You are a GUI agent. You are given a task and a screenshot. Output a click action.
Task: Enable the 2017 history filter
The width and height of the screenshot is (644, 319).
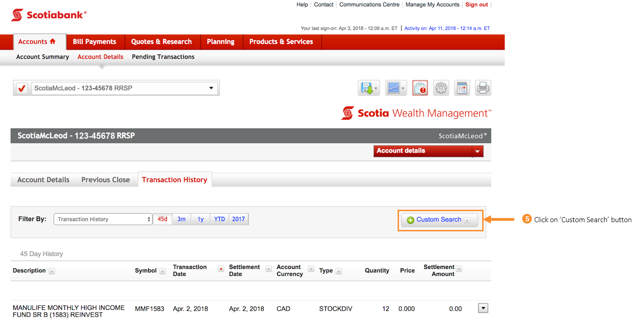(239, 219)
